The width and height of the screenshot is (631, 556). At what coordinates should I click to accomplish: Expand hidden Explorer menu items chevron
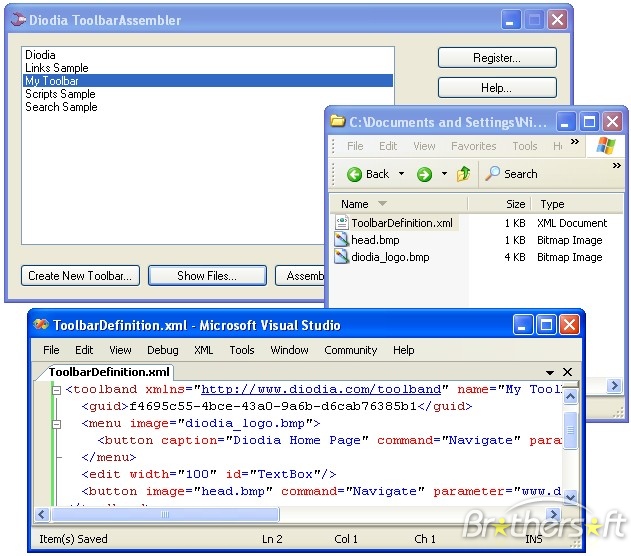pyautogui.click(x=575, y=142)
